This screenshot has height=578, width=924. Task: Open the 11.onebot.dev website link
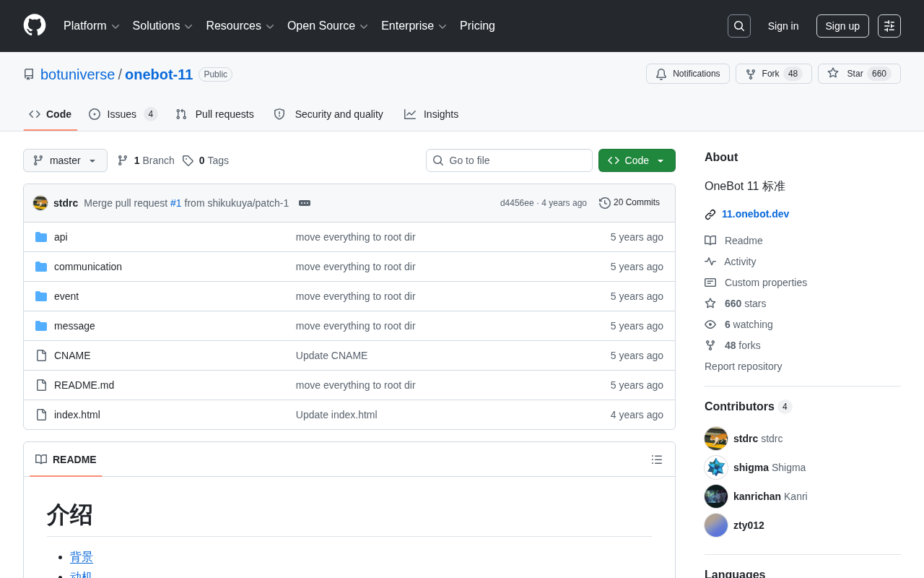755,214
